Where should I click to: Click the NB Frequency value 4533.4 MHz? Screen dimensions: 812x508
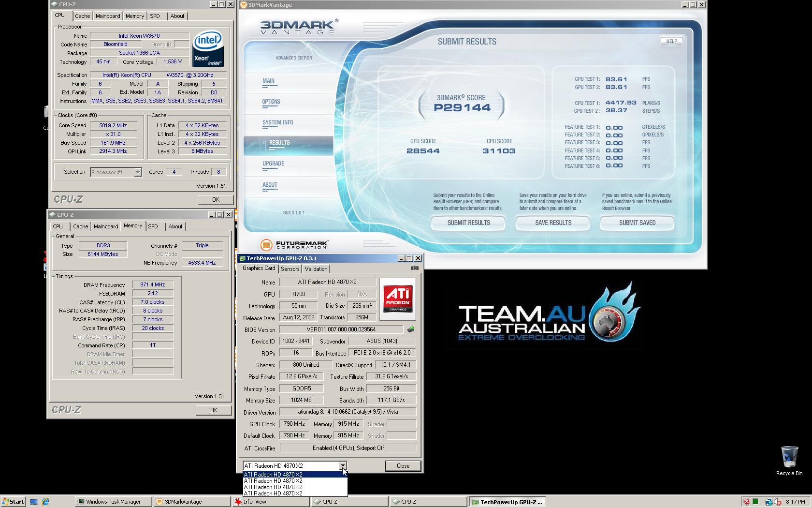pyautogui.click(x=202, y=263)
